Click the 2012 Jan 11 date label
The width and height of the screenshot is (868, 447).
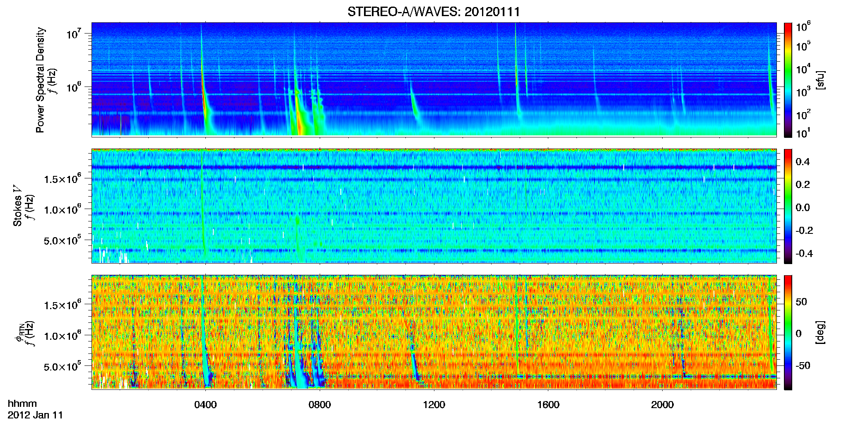35,415
